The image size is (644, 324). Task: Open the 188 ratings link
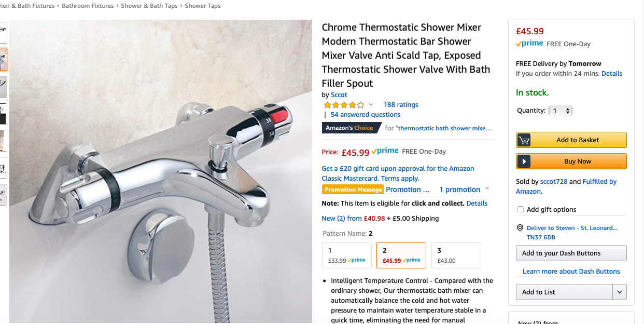tap(401, 105)
